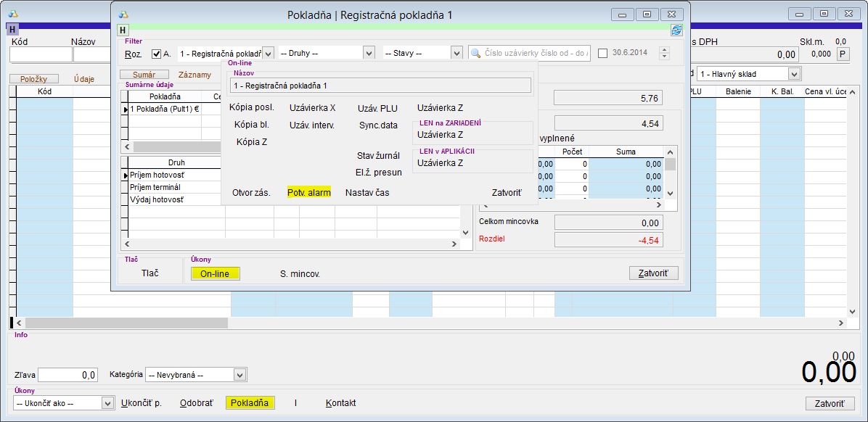Click the Kontakt button
The width and height of the screenshot is (868, 422).
pyautogui.click(x=341, y=403)
